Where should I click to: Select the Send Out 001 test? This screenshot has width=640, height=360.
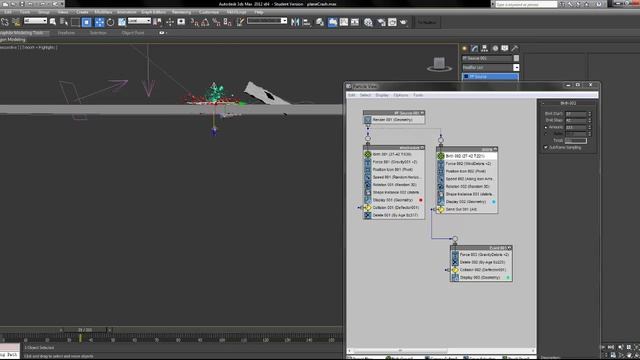click(x=467, y=209)
